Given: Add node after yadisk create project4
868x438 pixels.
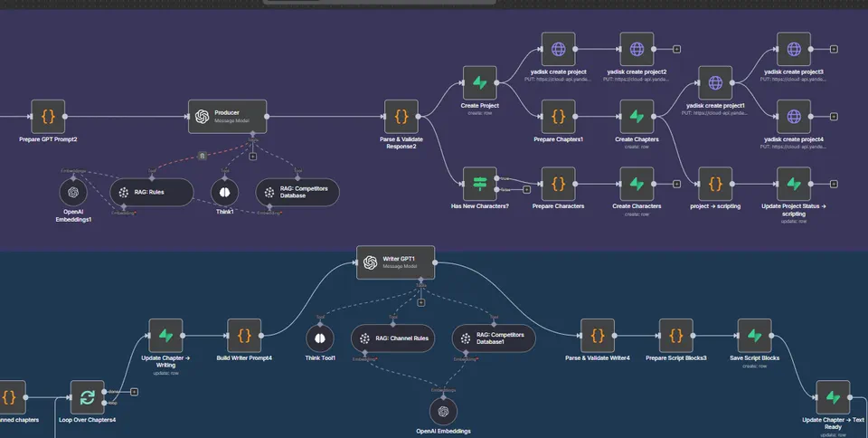Looking at the screenshot, I should coord(834,117).
